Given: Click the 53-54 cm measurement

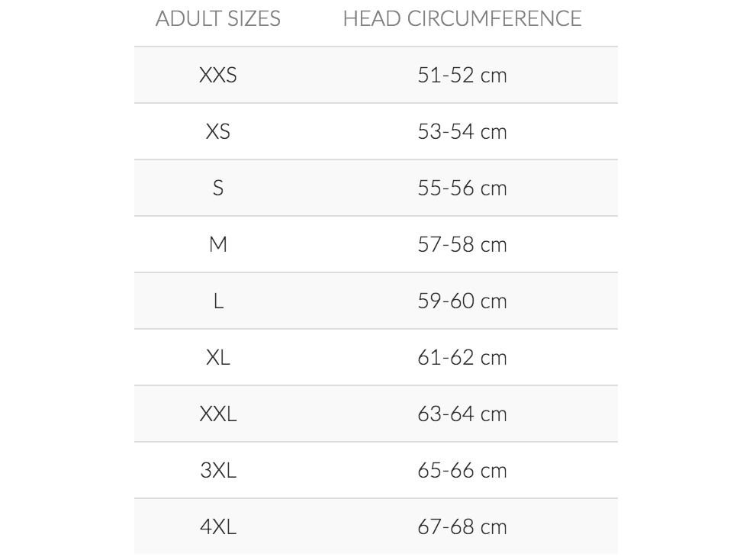Looking at the screenshot, I should [462, 131].
